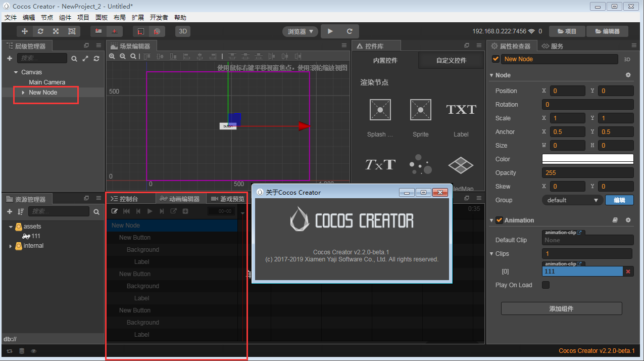Click the hierarchy refresh icon
The height and width of the screenshot is (361, 644).
click(96, 59)
